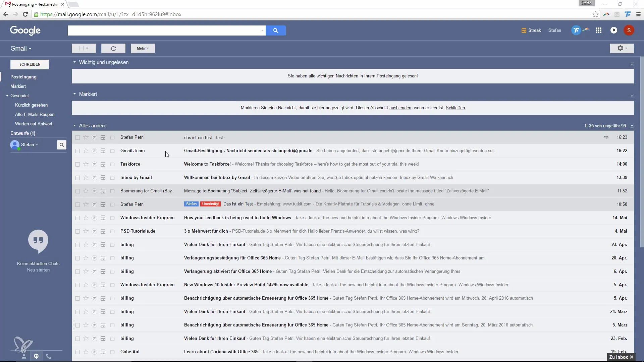Click importance marker on PSD-Tutorials.de row
Viewport: 644px width, 362px height.
[x=113, y=231]
